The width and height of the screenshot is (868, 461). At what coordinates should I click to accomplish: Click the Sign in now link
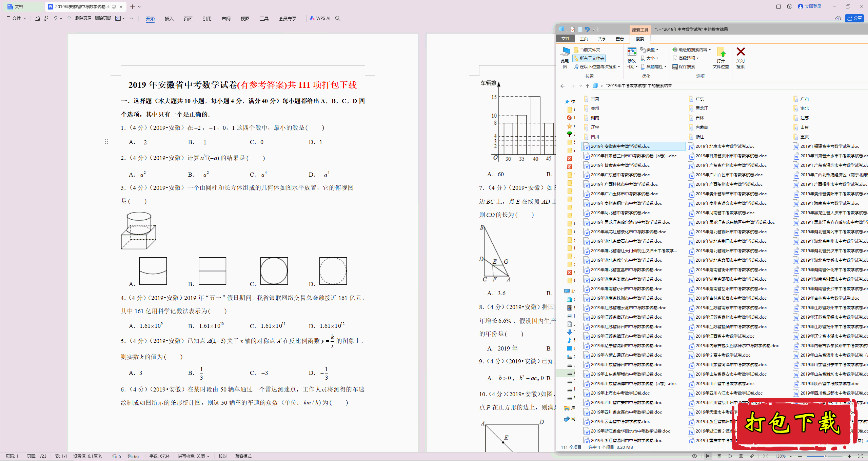pyautogui.click(x=810, y=6)
